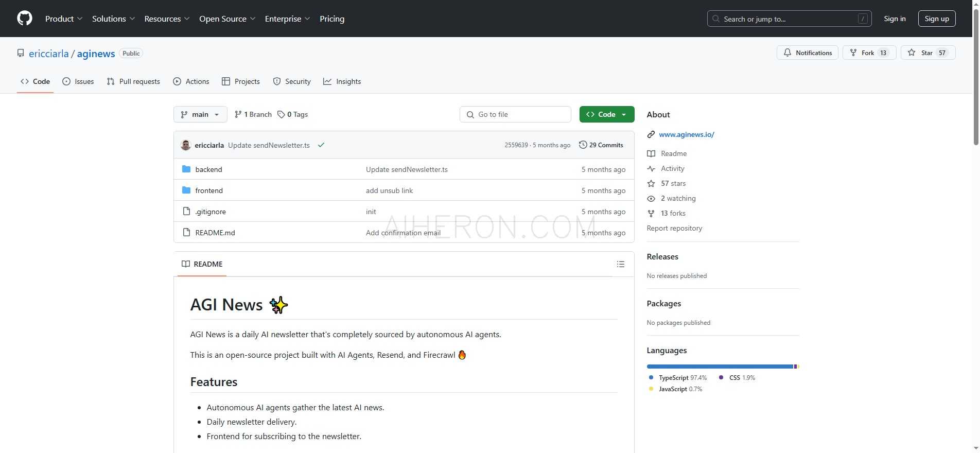Open the Insights tab
Viewport: 980px width, 453px height.
(x=342, y=81)
